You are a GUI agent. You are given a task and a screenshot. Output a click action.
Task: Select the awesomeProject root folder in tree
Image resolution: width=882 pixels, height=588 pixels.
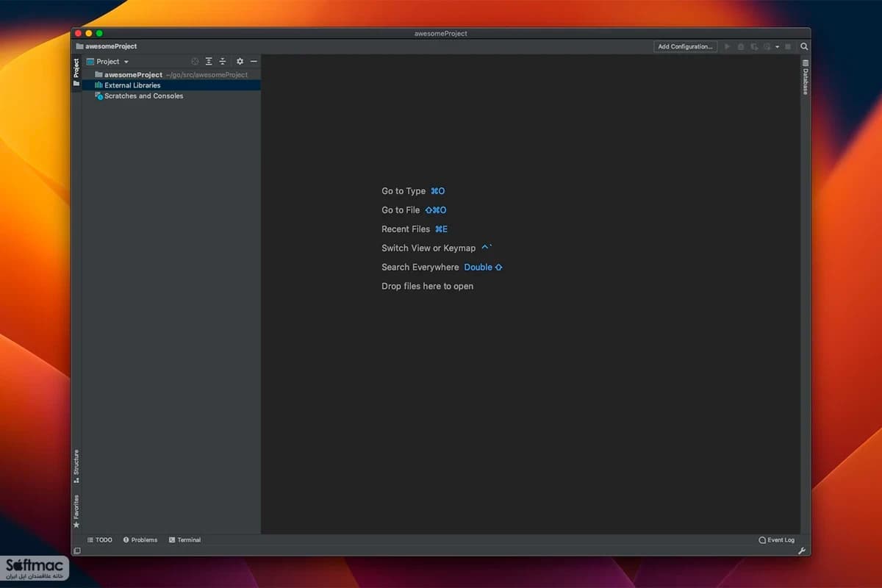[171, 75]
